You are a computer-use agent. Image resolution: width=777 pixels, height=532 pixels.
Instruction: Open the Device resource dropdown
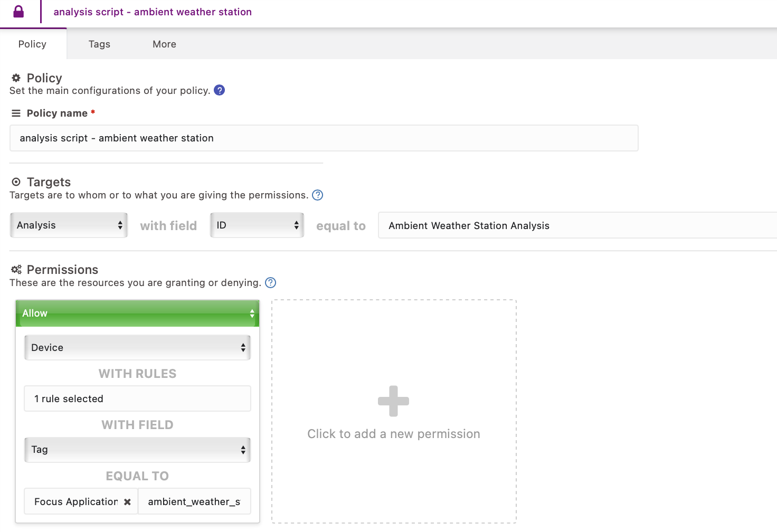click(137, 348)
